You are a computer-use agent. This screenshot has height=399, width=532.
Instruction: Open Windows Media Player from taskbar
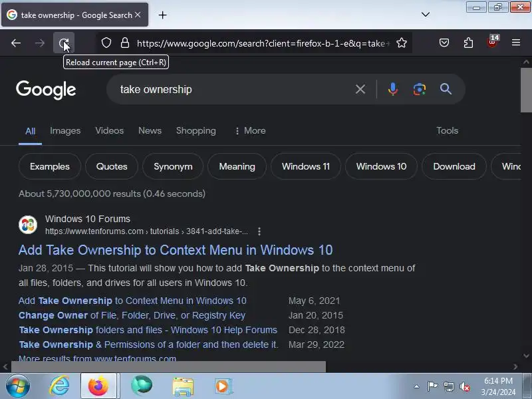tap(223, 387)
